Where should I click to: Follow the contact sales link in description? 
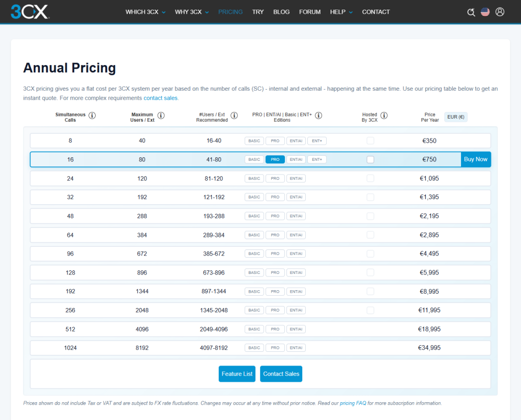point(160,98)
